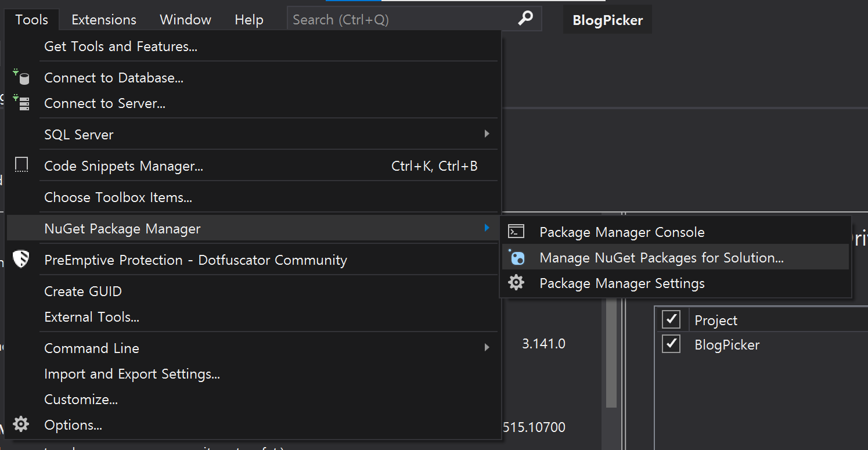Image resolution: width=868 pixels, height=450 pixels.
Task: Launch PreEmptive Protection Dotfuscator Community
Action: (253, 260)
